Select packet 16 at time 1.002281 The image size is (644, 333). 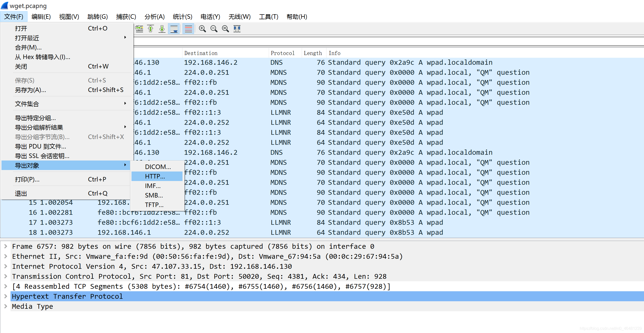(x=322, y=212)
